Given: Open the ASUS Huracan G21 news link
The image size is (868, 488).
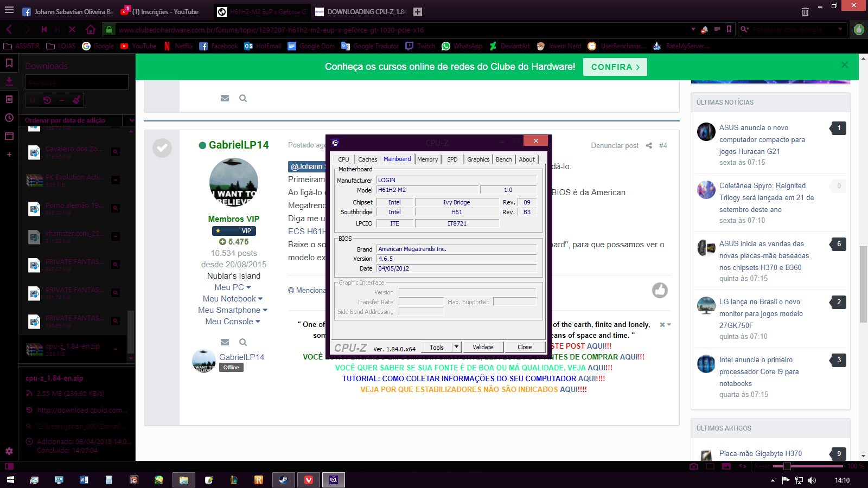Looking at the screenshot, I should (762, 139).
